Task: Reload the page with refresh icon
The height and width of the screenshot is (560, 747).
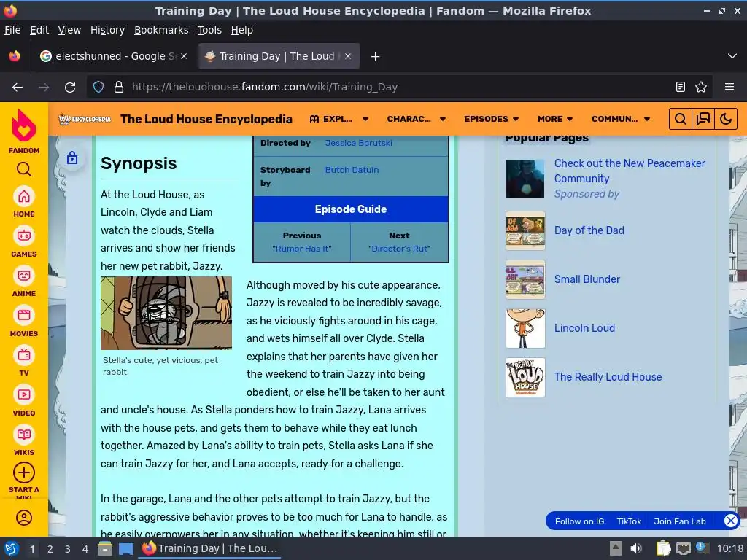Action: click(70, 87)
